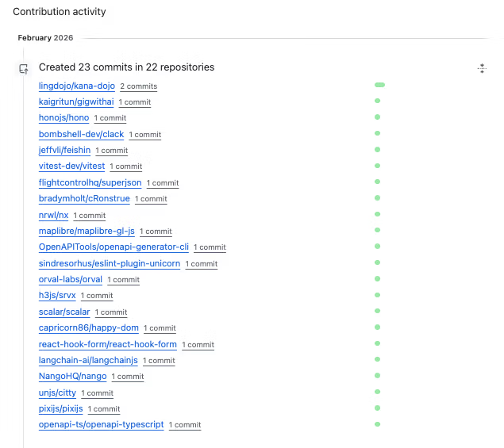This screenshot has height=448, width=504.
Task: Click the kana-dojo green progress bar
Action: (379, 85)
